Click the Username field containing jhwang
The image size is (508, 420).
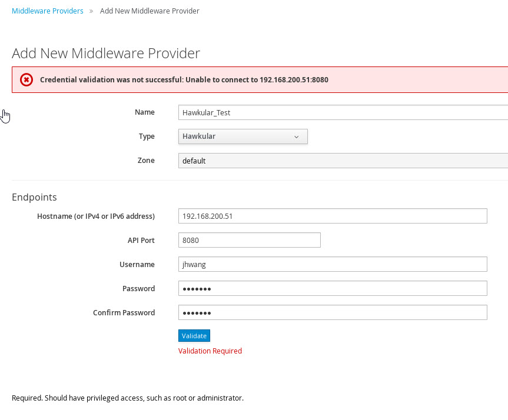[x=333, y=265]
